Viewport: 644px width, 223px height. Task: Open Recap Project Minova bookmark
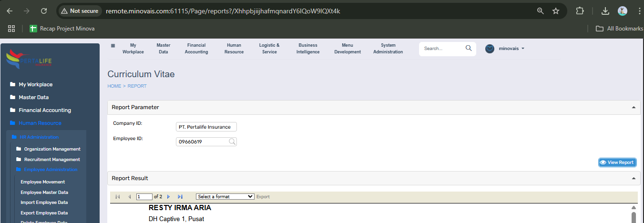pos(62,29)
